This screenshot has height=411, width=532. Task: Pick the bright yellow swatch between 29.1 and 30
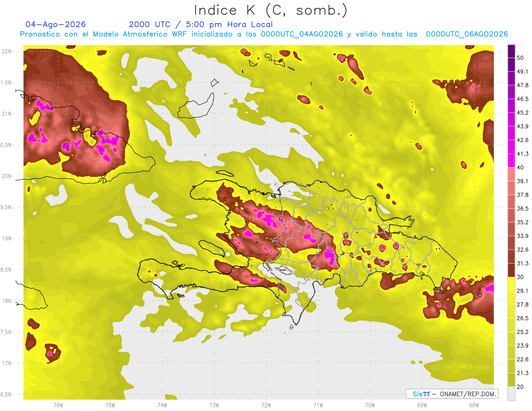coord(511,284)
